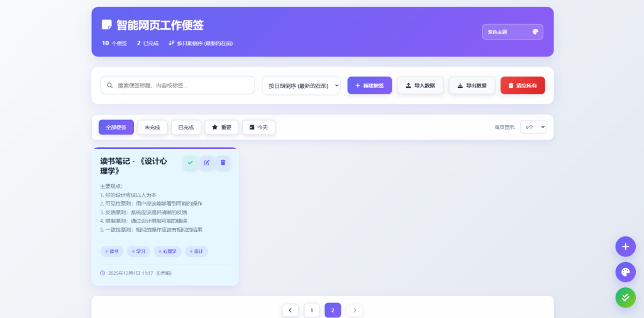Edit the 读书笔记 note

pyautogui.click(x=206, y=163)
